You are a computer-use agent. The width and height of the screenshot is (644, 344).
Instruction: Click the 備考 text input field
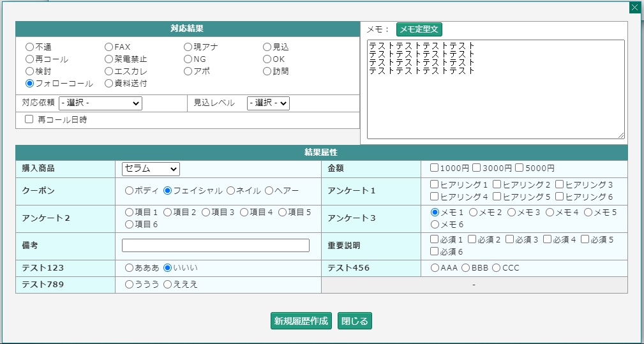point(216,246)
